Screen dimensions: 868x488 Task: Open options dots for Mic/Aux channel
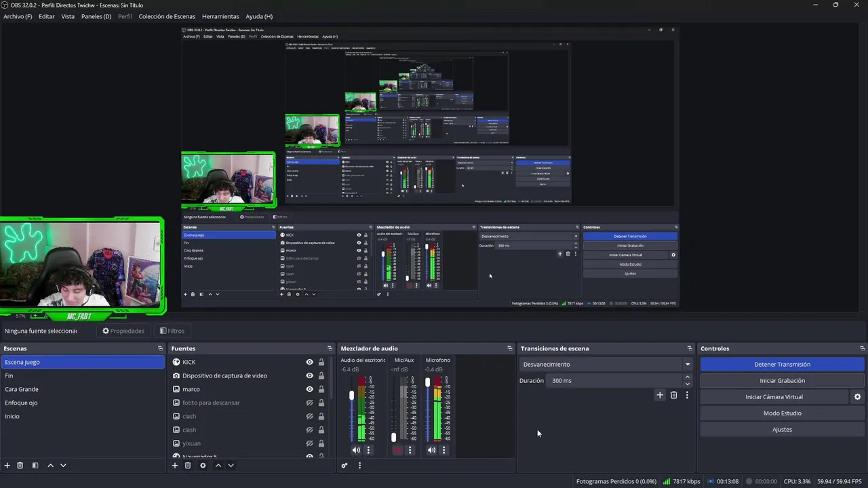tap(410, 450)
